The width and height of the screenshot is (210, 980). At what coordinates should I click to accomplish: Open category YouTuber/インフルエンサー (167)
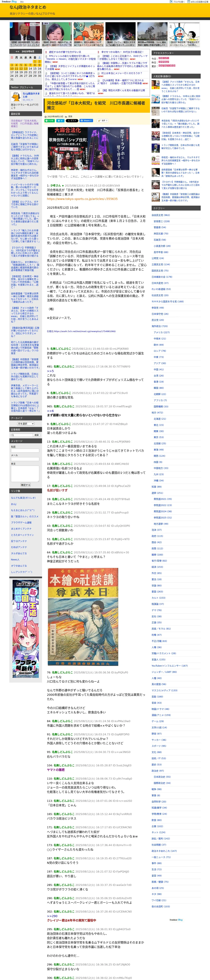(x=170, y=666)
